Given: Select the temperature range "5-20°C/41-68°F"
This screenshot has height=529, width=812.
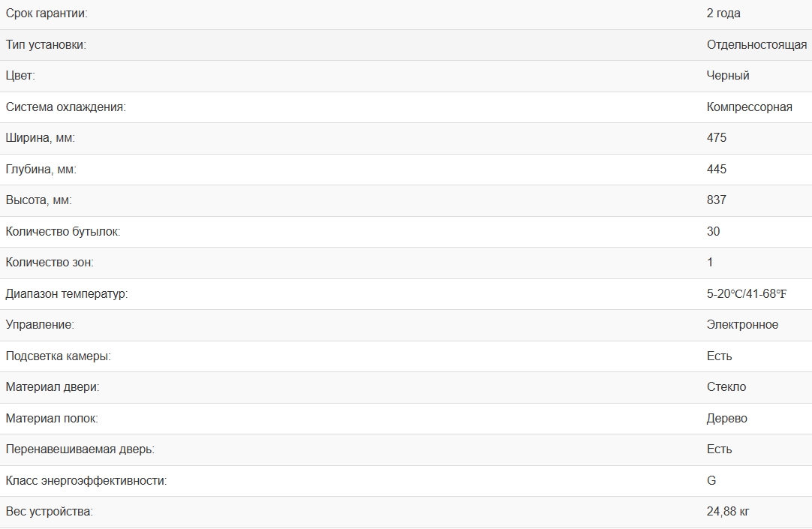Looking at the screenshot, I should coord(746,294).
